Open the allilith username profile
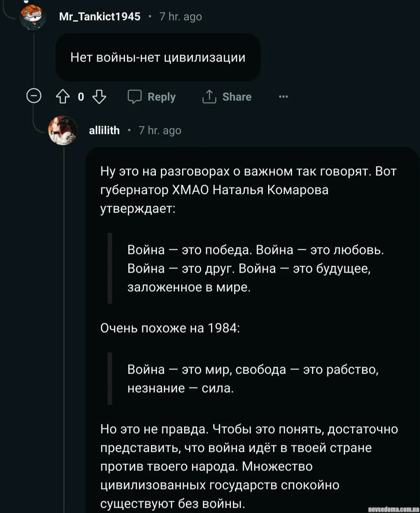420x513 pixels. 104,130
